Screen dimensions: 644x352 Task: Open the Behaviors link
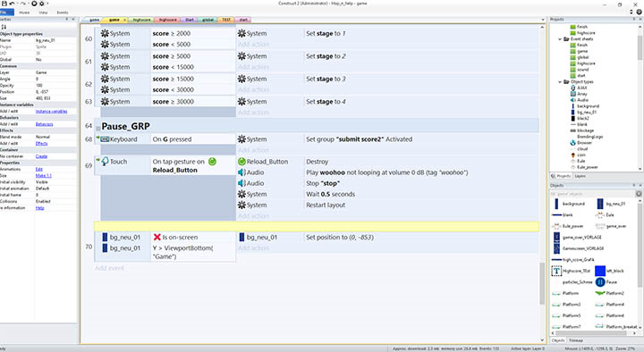click(44, 124)
